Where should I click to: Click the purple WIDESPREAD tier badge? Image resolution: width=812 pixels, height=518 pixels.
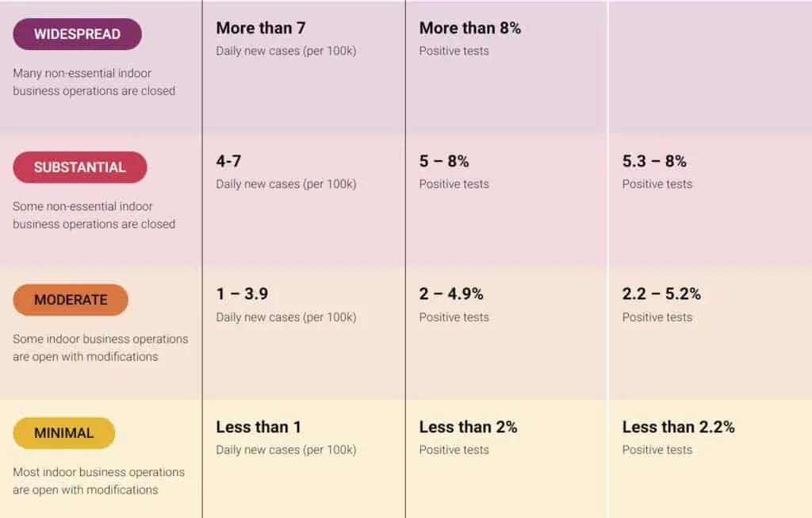[77, 34]
